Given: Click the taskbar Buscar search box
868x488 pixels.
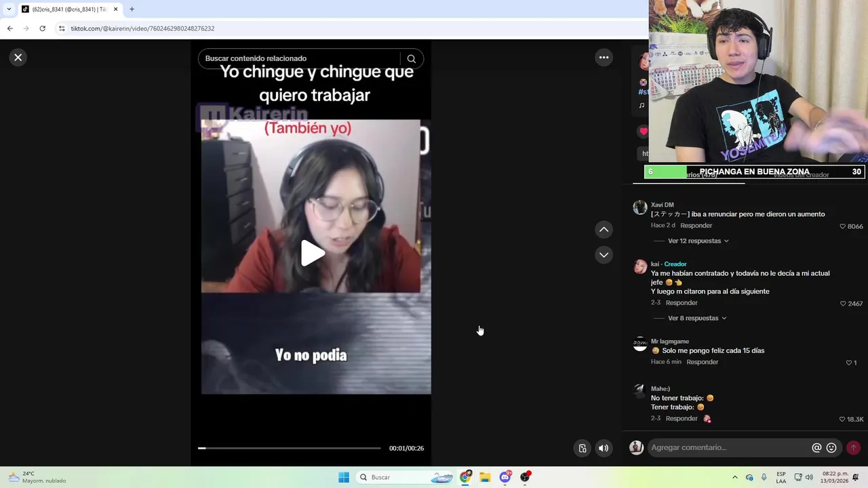Looking at the screenshot, I should (x=404, y=477).
